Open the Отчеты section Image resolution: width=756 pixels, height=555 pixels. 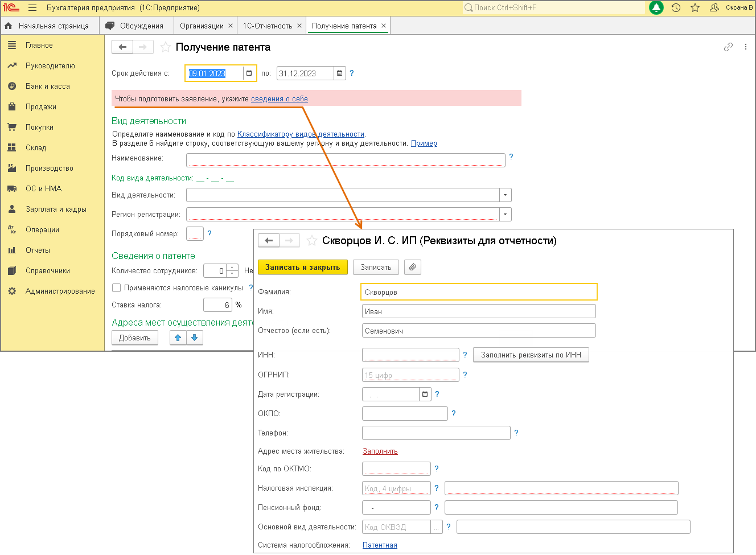tap(38, 250)
